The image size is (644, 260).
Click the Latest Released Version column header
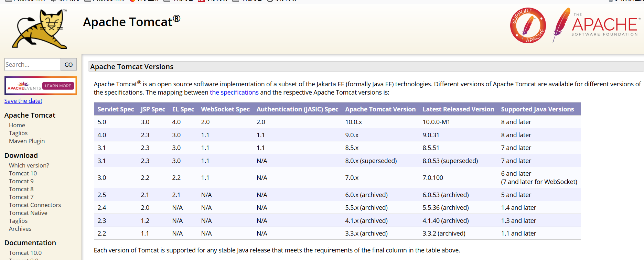point(458,109)
